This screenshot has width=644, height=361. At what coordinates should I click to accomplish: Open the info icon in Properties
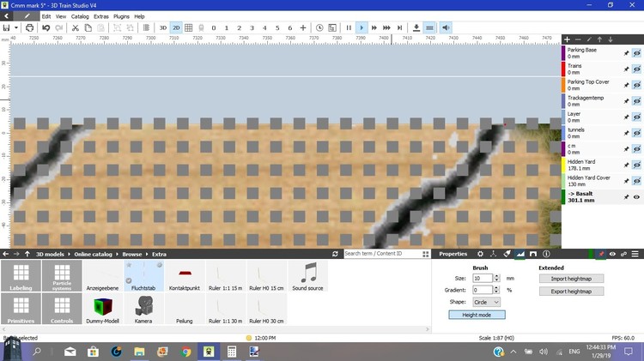[x=546, y=254]
